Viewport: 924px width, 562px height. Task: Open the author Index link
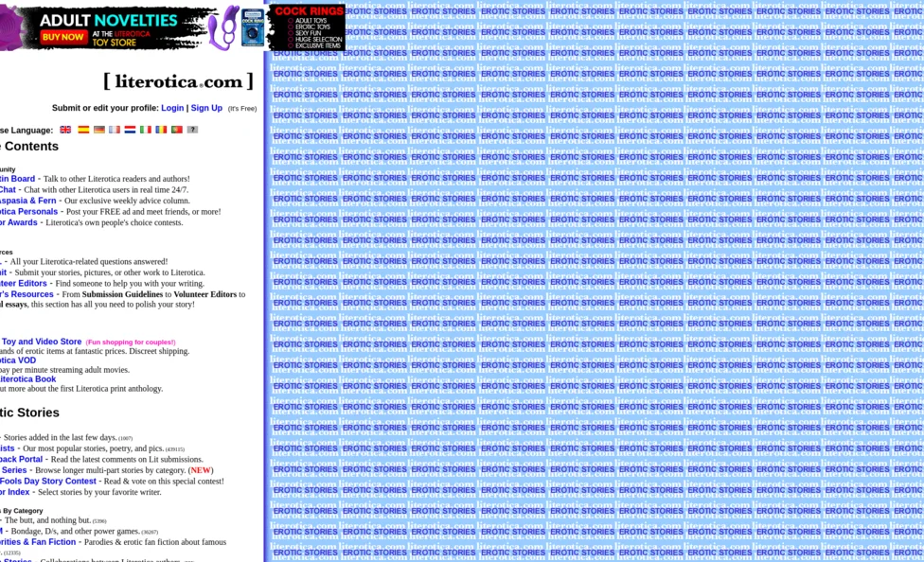(15, 492)
